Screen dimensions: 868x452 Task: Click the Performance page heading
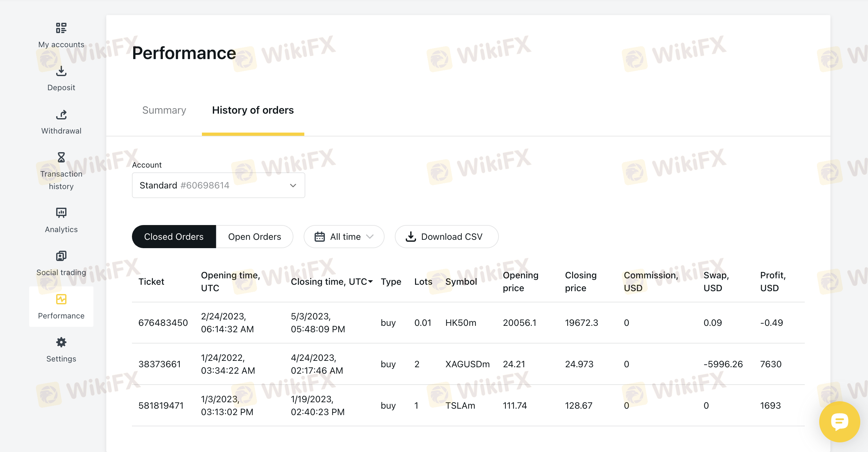click(x=184, y=53)
